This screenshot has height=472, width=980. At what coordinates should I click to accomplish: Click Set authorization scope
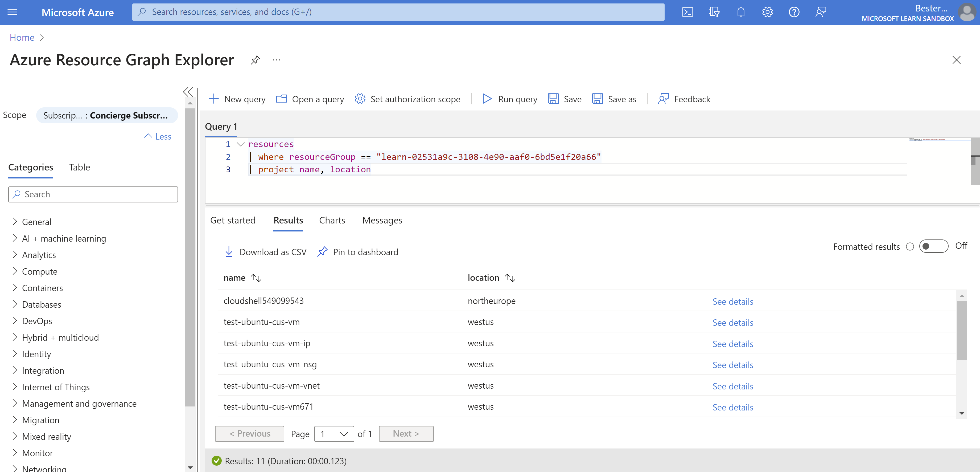click(x=407, y=99)
